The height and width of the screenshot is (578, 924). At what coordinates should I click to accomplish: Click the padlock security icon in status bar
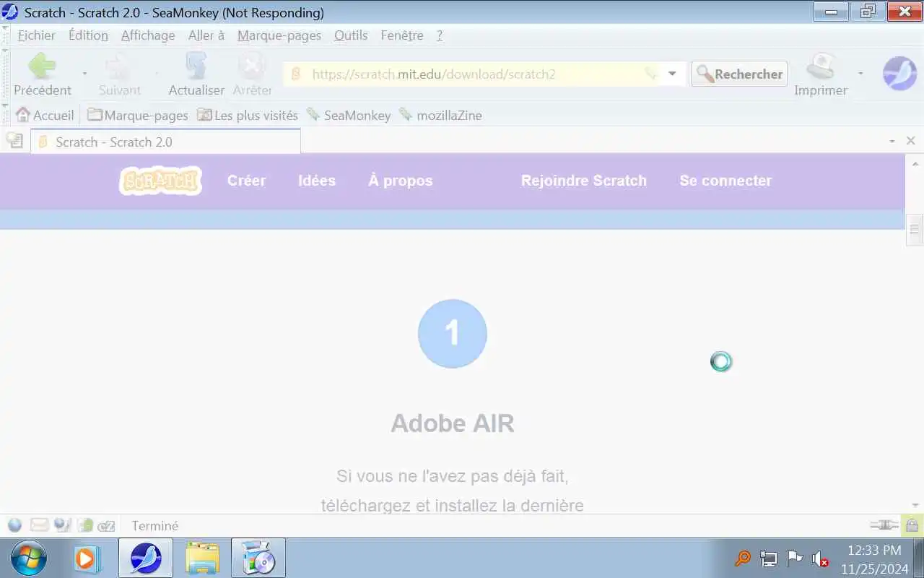click(912, 525)
